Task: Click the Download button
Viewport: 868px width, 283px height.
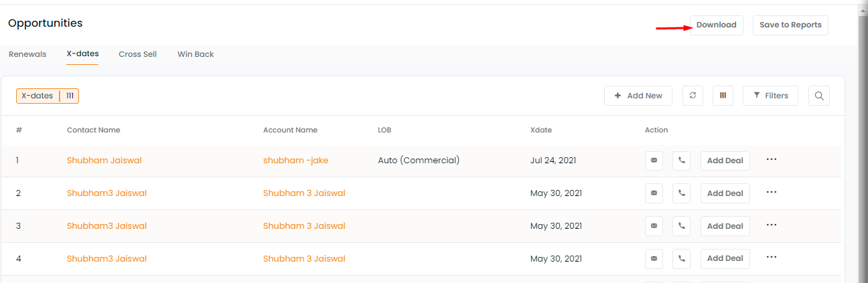Action: (717, 25)
